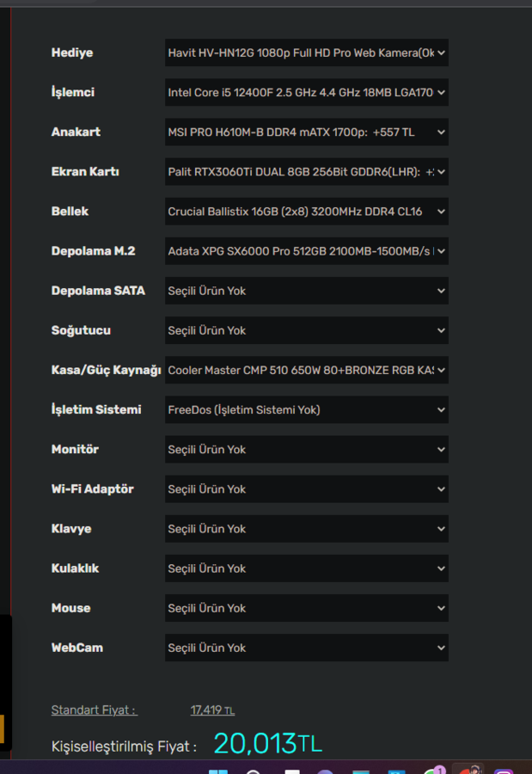Open the Monitör dropdown

coord(307,449)
